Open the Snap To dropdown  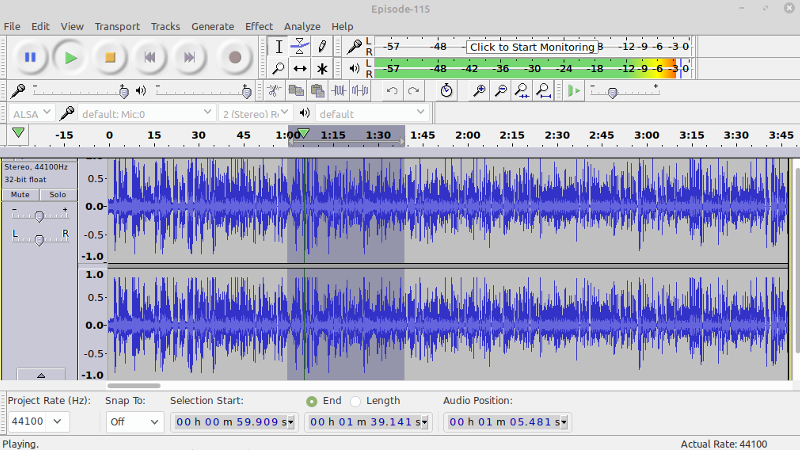tap(134, 422)
